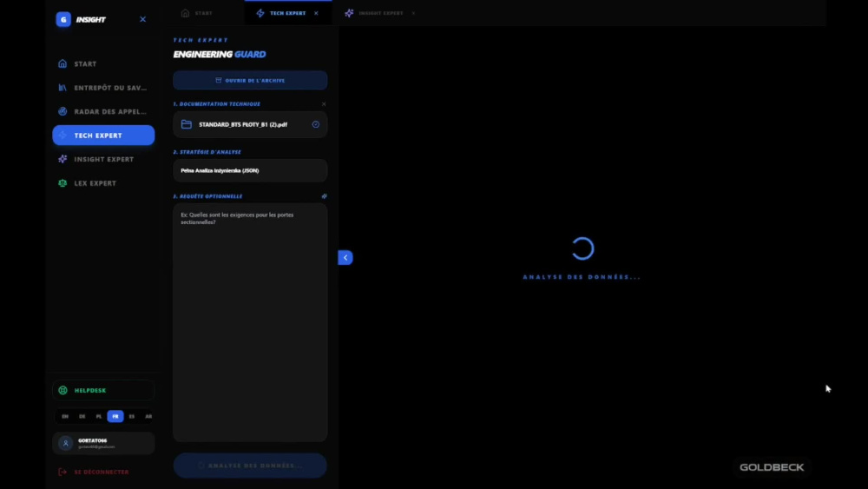Select the FR language option
The height and width of the screenshot is (489, 868).
coord(115,416)
